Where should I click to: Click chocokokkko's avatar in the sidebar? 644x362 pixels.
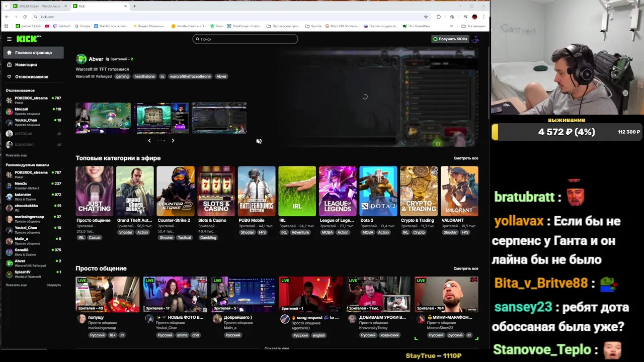point(9,208)
